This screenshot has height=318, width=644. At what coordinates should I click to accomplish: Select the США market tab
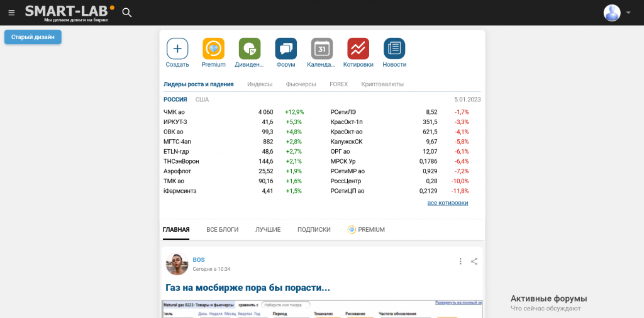click(x=202, y=99)
